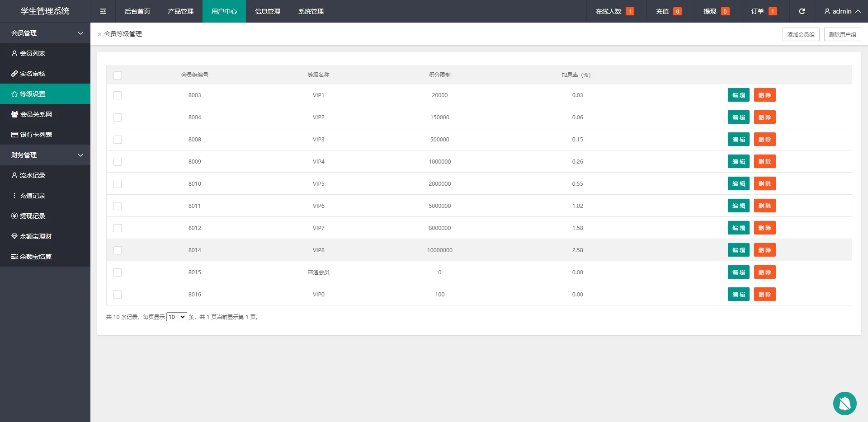Select the checkbox for 普通会员 row

point(118,272)
